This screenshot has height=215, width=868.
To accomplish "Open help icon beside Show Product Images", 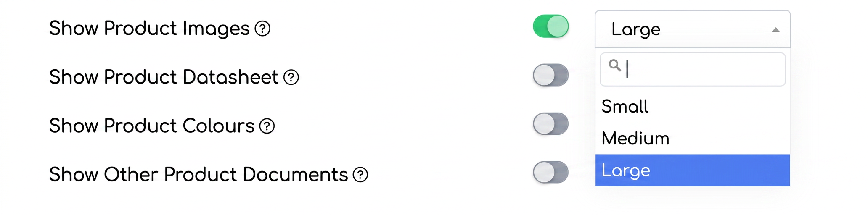I will 262,29.
